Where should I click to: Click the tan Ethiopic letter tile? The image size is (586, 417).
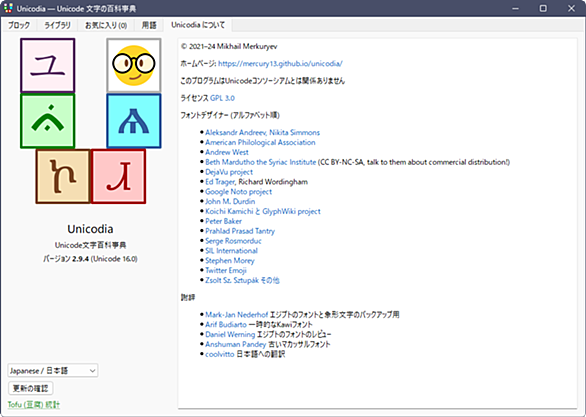tap(63, 176)
